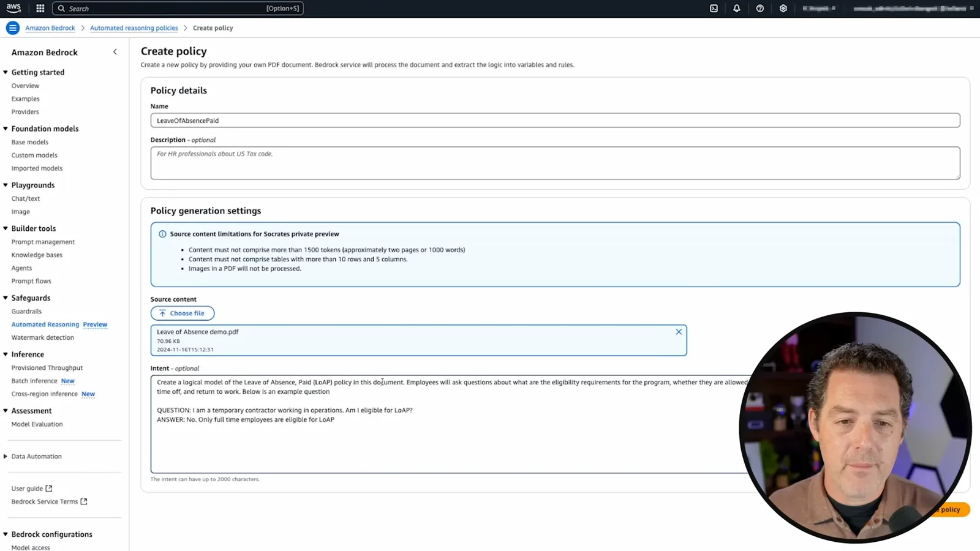Click the User guide external link icon
The height and width of the screenshot is (551, 980).
point(49,489)
